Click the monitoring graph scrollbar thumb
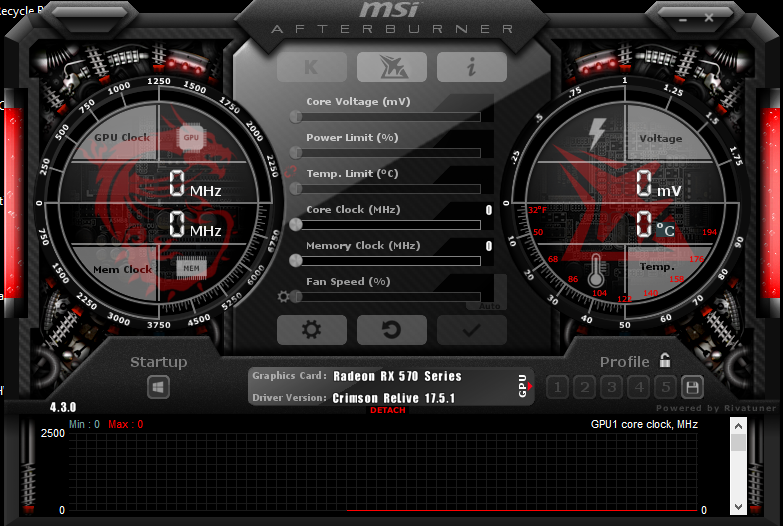 click(x=738, y=443)
